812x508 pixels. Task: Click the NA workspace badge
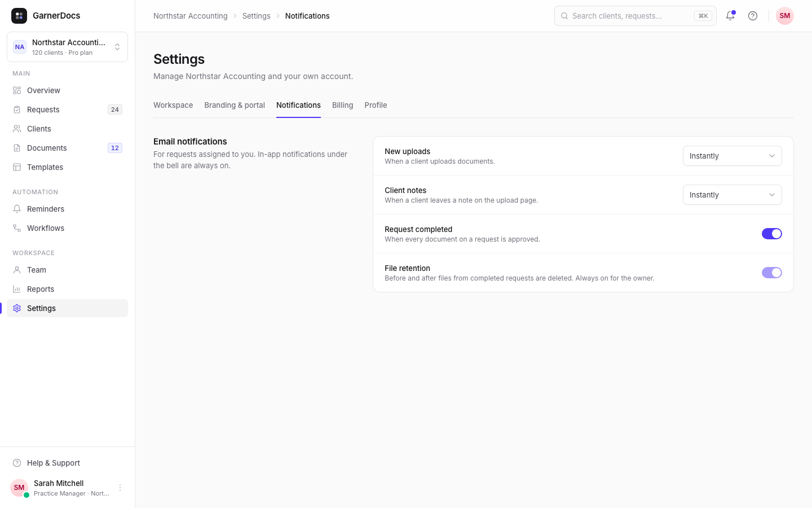point(20,47)
